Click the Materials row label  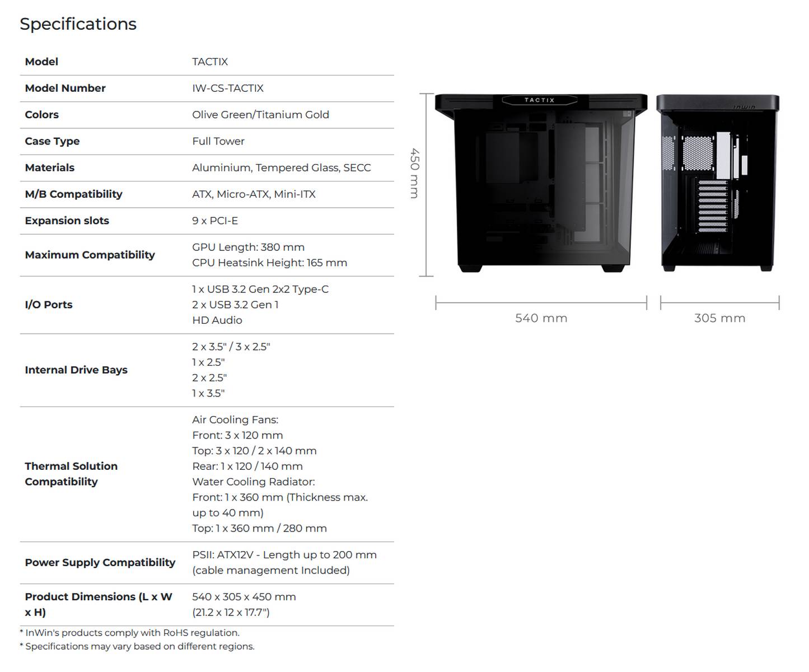point(49,167)
